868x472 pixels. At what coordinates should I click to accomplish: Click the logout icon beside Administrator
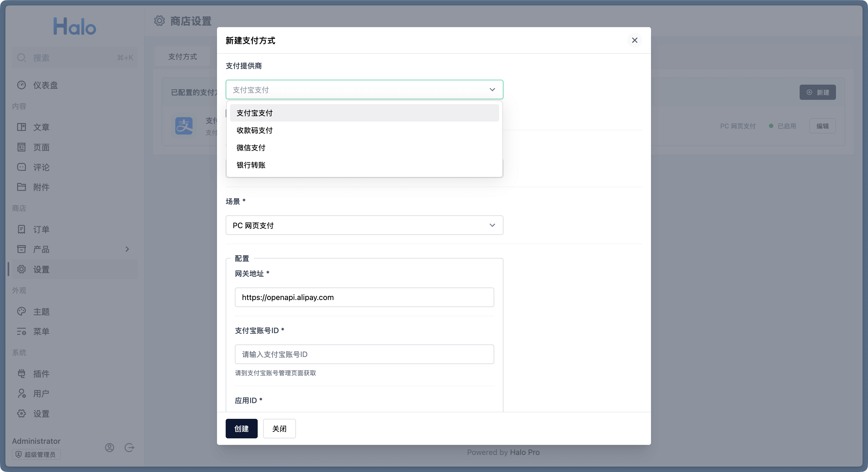(129, 447)
